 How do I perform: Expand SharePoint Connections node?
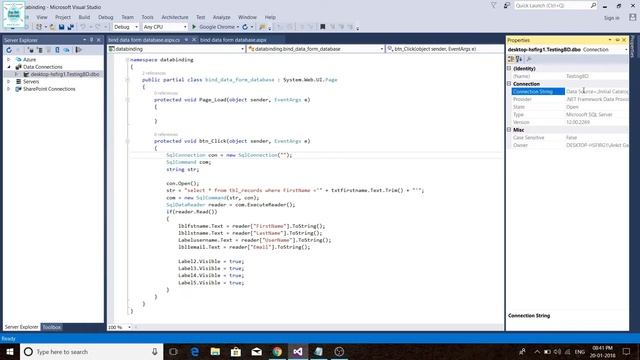click(9, 89)
